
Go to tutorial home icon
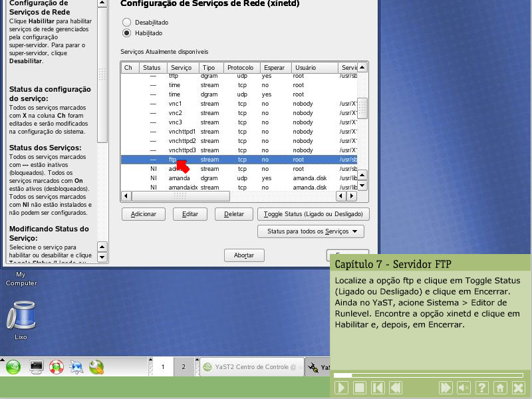click(499, 388)
